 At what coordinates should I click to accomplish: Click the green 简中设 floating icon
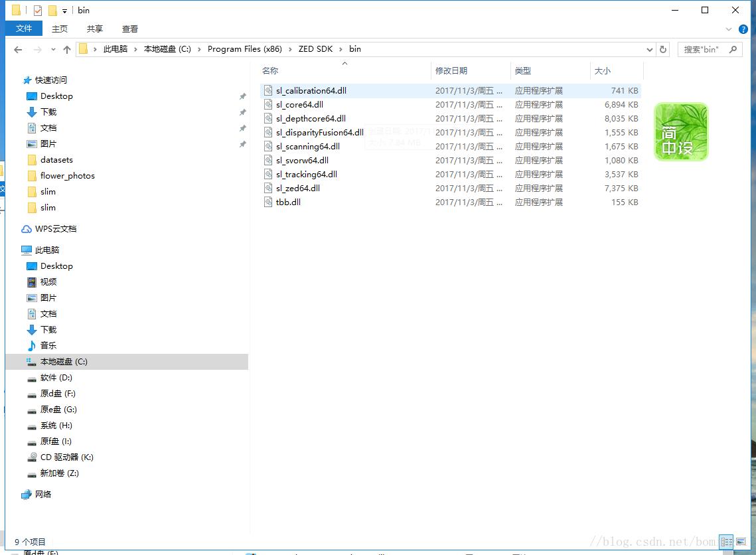point(681,131)
